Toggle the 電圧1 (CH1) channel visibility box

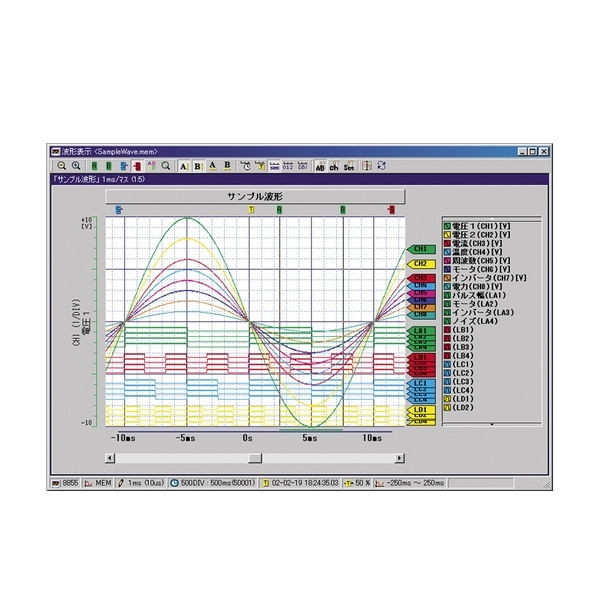(x=446, y=227)
